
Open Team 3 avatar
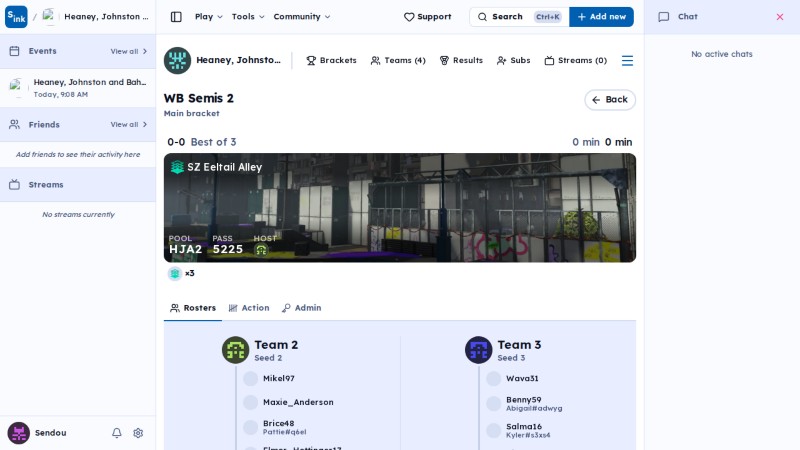(479, 350)
